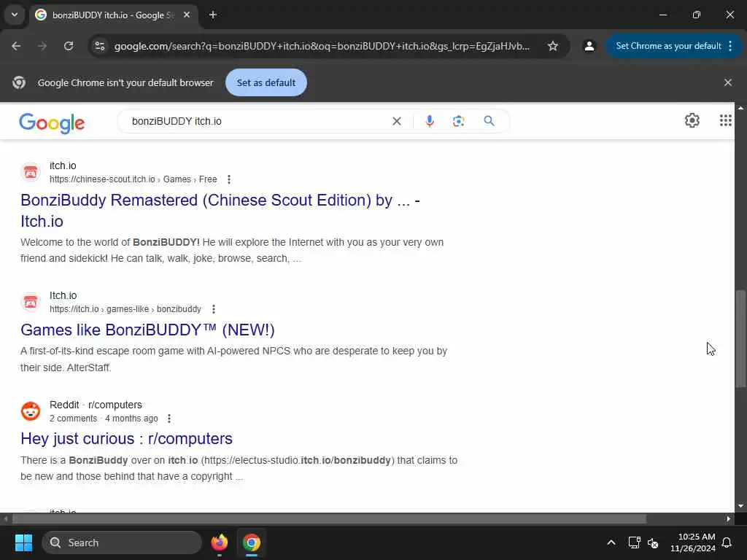View site information icon in address bar

pos(99,46)
